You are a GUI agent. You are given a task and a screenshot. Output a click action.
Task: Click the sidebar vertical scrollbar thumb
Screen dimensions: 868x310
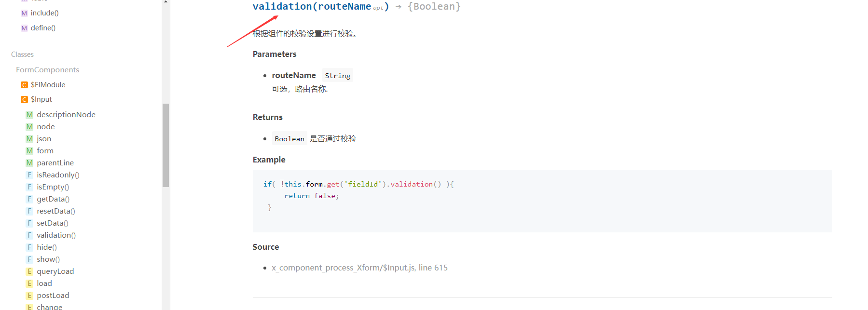(165, 145)
